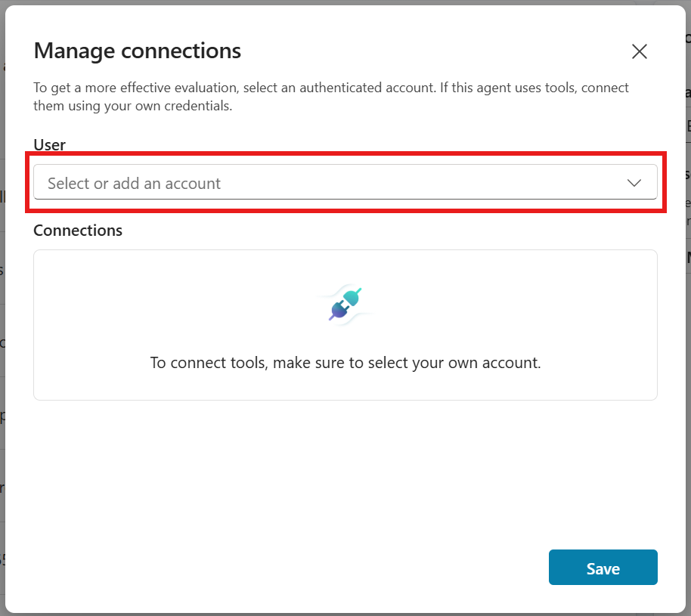
Task: Click the X close icon on the dialog
Action: point(639,51)
